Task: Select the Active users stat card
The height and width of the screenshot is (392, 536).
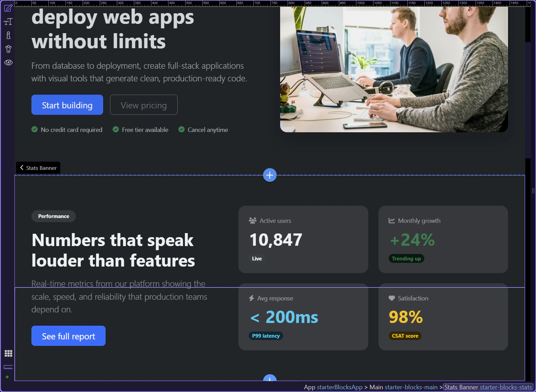Action: [303, 239]
